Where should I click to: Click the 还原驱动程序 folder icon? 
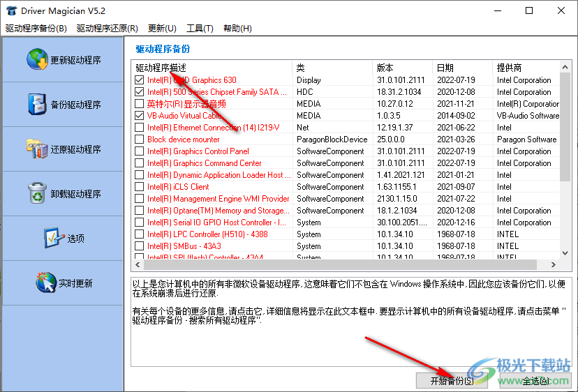(x=37, y=149)
